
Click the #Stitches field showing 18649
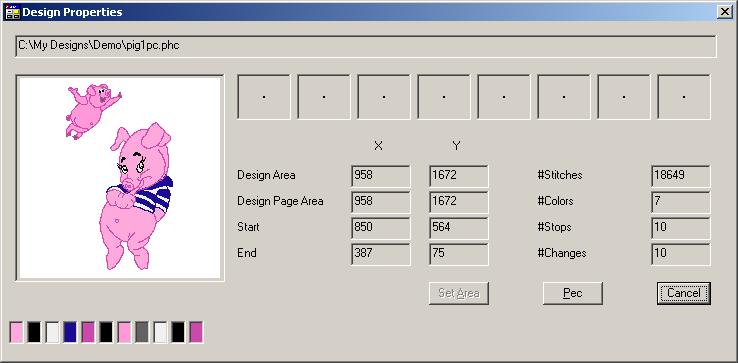coord(681,176)
